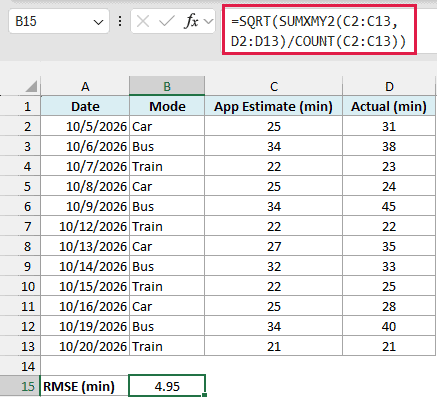Select the cell with date 10/9/2026
437x397 pixels.
click(85, 206)
